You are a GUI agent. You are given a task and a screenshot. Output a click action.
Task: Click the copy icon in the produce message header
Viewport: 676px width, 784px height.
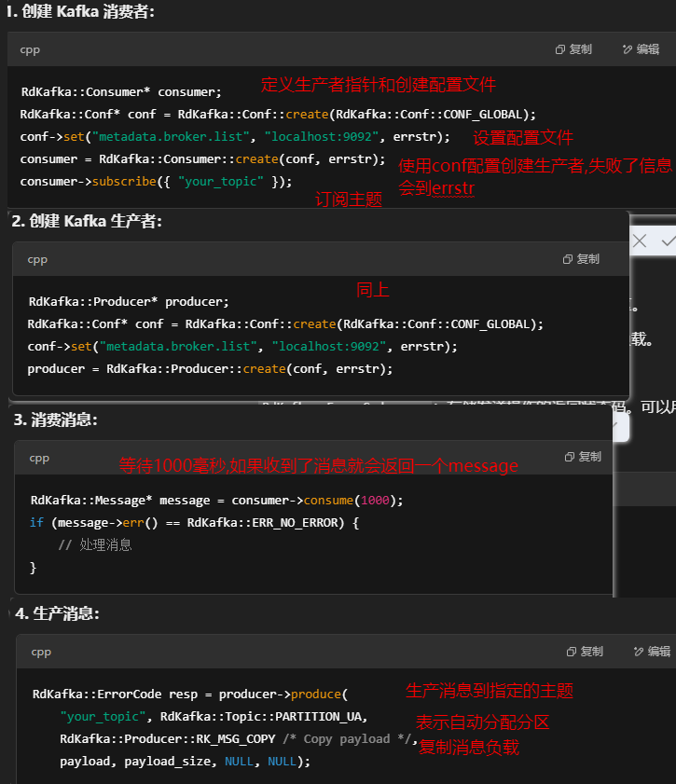(x=572, y=652)
